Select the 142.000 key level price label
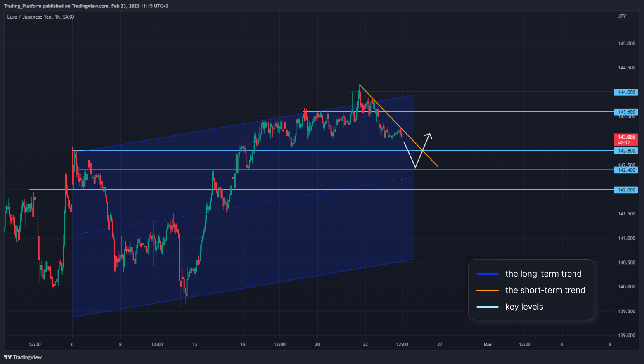 coord(626,190)
